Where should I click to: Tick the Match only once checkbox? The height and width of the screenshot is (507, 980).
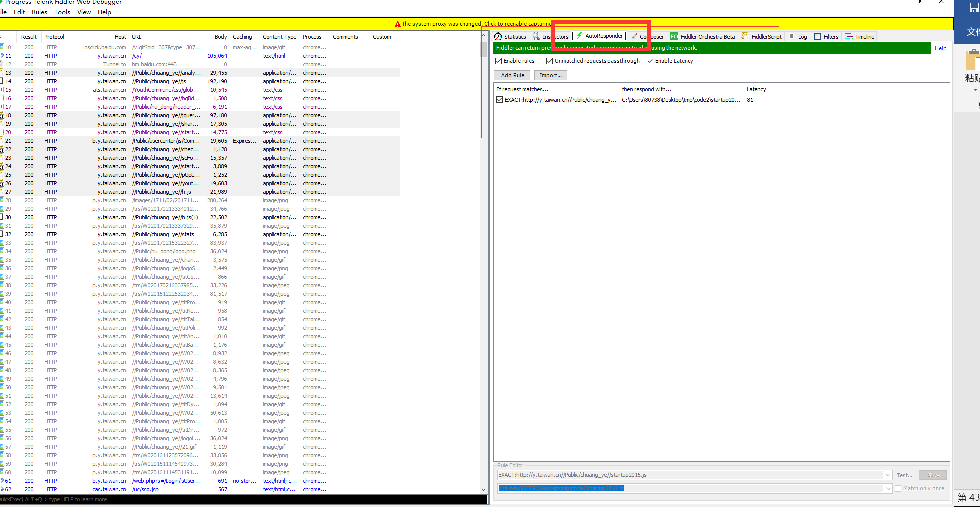(x=898, y=489)
